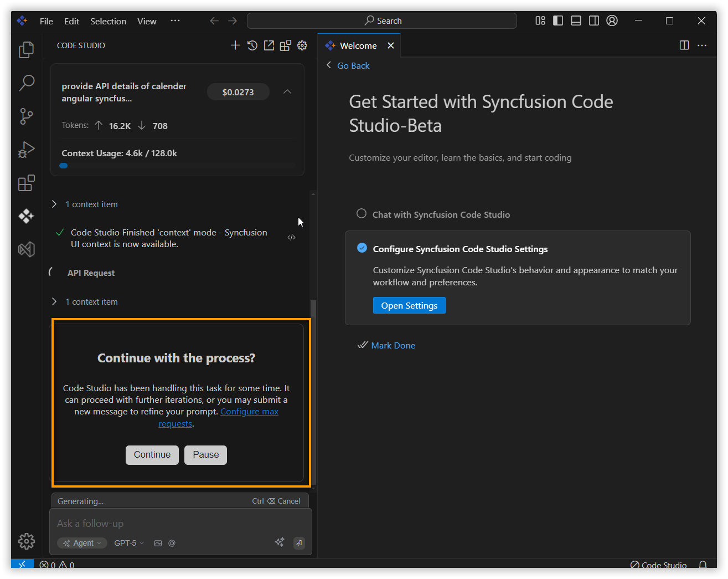Follow the Configure max requests link
Screen dimensions: 728x579
coord(249,412)
